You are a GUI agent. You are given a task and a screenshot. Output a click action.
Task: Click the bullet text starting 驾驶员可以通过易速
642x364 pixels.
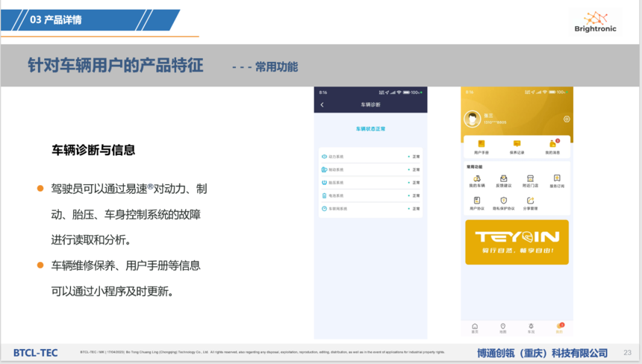[129, 214]
